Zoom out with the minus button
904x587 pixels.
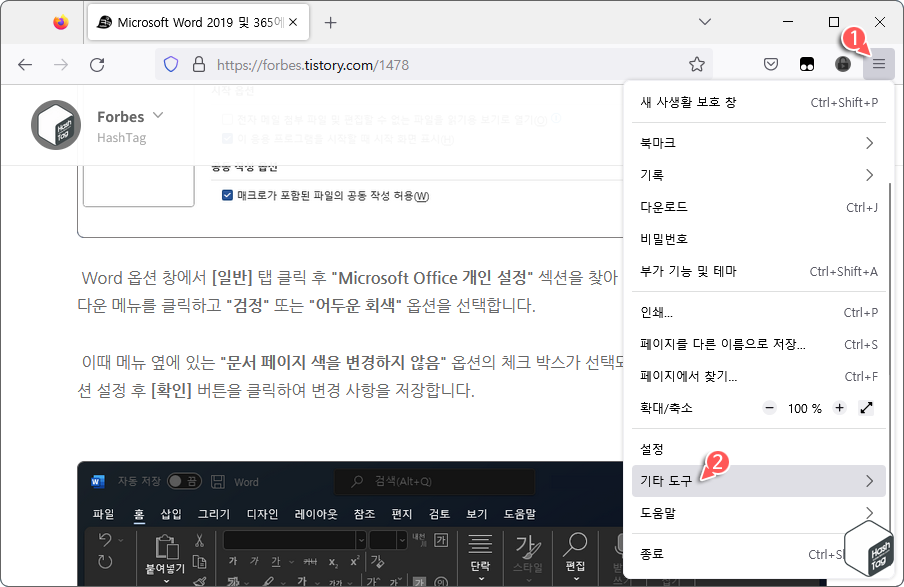[769, 408]
